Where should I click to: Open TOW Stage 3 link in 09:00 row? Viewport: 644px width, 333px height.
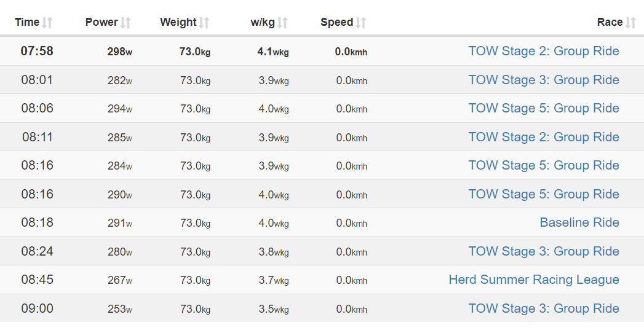pyautogui.click(x=543, y=308)
